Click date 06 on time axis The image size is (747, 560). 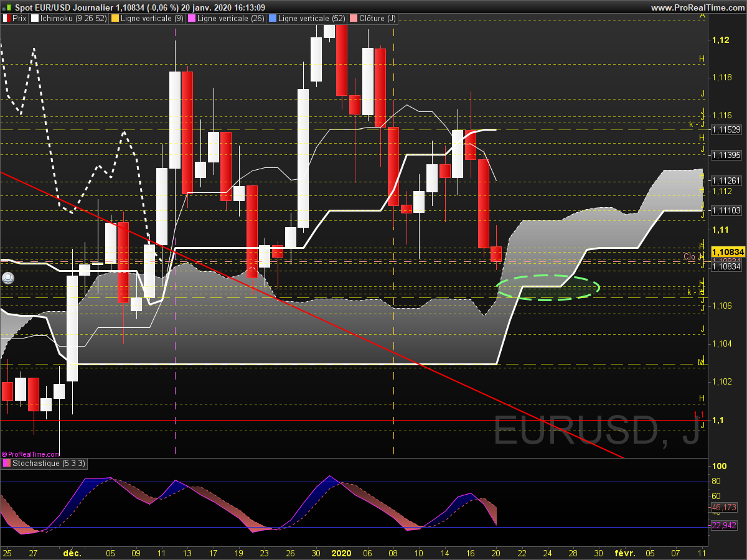368,553
